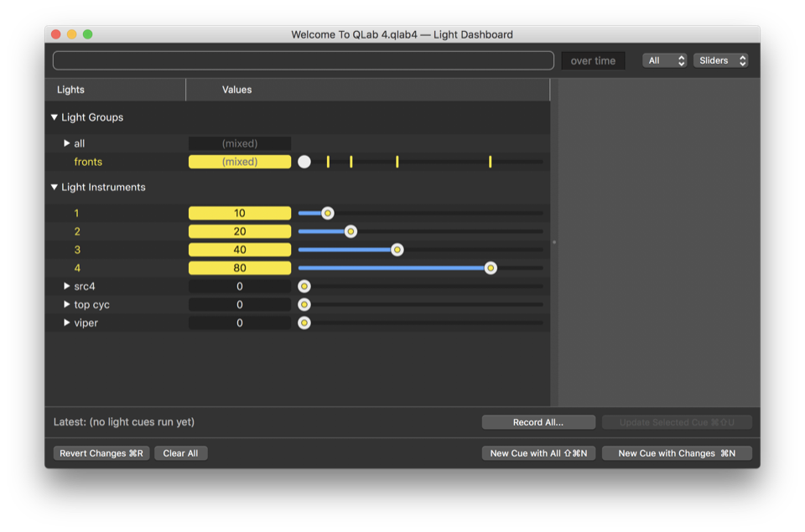Open the 'All' filter dropdown
Image resolution: width=805 pixels, height=532 pixels.
665,60
